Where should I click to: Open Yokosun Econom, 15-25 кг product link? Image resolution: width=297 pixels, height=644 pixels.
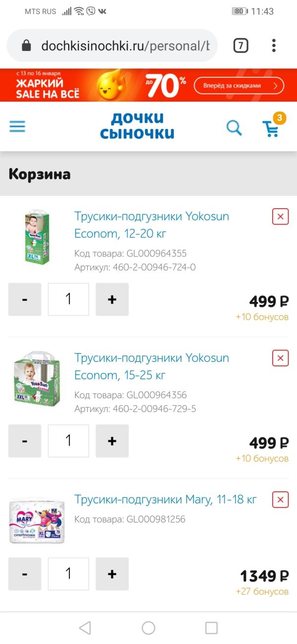pos(151,366)
